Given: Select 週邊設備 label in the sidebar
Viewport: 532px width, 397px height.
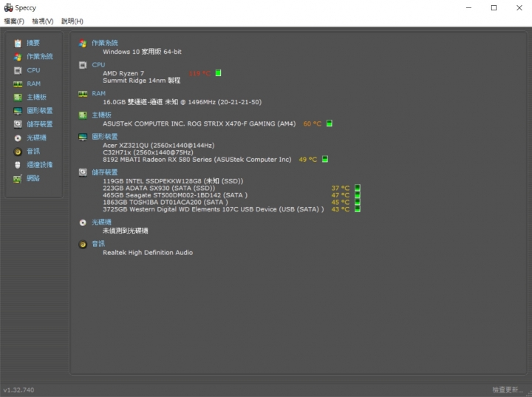Looking at the screenshot, I should [40, 165].
